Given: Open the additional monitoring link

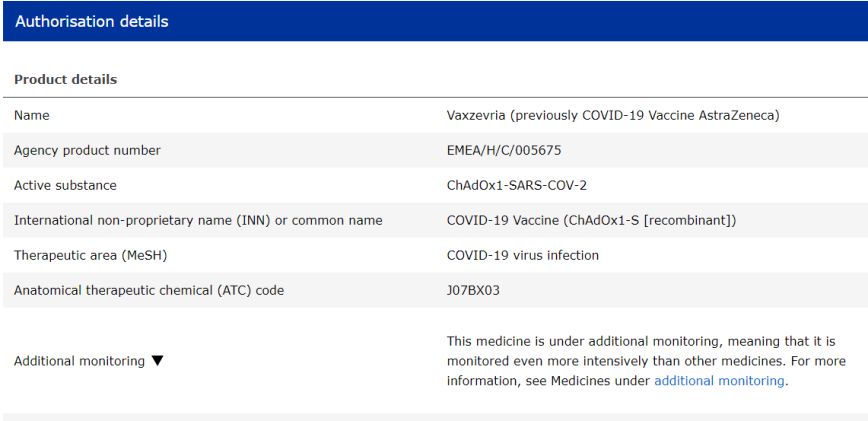Looking at the screenshot, I should pos(719,381).
